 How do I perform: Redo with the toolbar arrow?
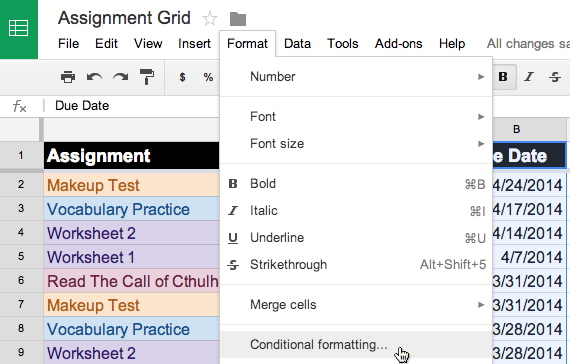(x=120, y=77)
